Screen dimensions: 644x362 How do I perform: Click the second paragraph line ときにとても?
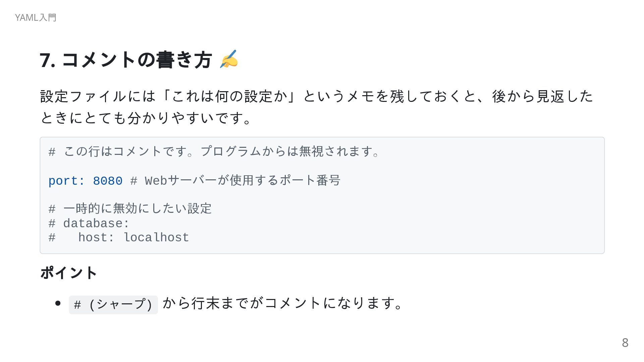[x=146, y=118]
